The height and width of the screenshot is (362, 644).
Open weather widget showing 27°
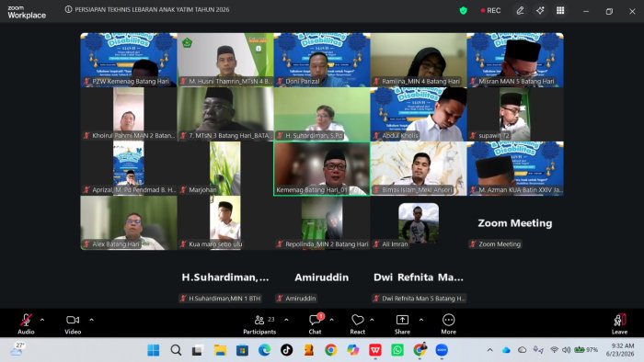[17, 349]
